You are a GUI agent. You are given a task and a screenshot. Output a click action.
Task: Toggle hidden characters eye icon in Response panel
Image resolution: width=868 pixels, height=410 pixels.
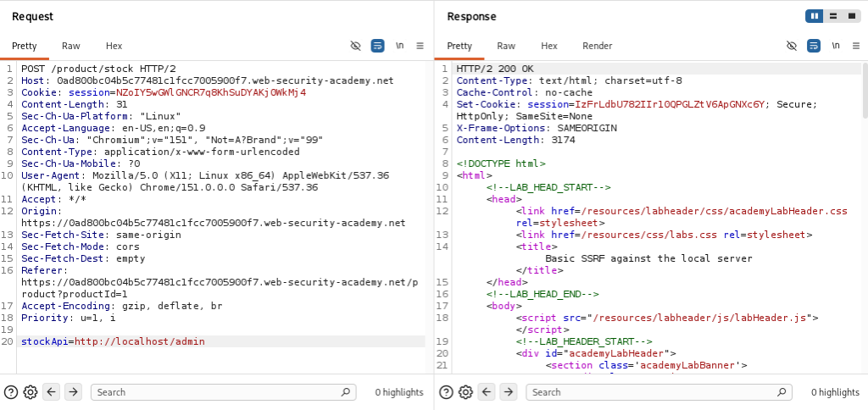[x=792, y=46]
